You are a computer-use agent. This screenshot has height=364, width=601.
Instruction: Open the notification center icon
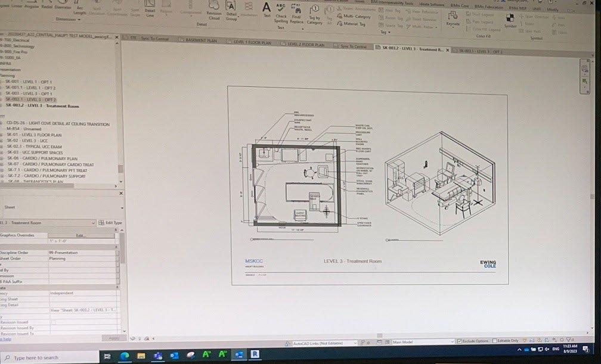pos(586,349)
